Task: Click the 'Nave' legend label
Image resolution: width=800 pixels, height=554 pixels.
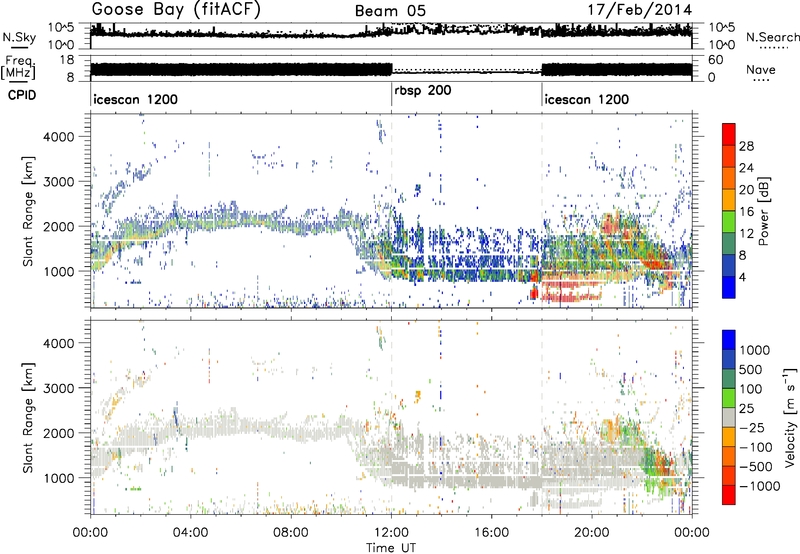Action: 761,70
